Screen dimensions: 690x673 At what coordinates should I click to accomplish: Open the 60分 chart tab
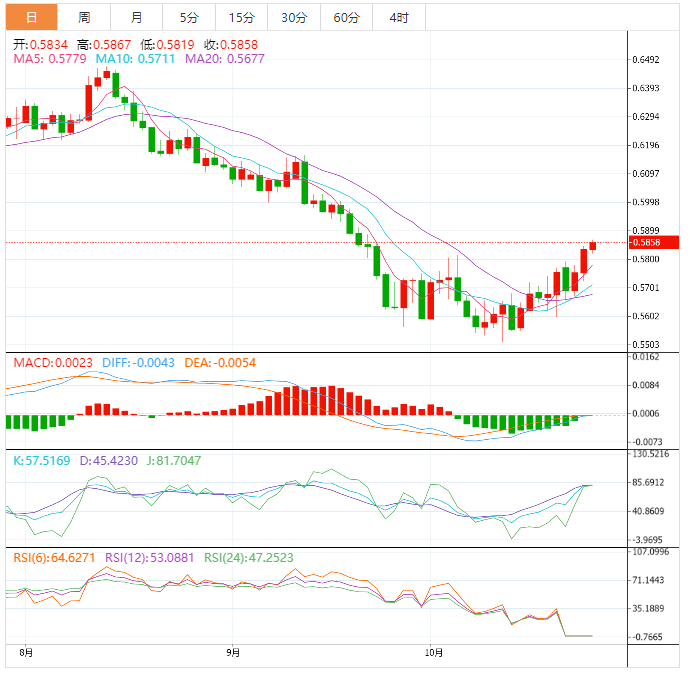(x=346, y=17)
